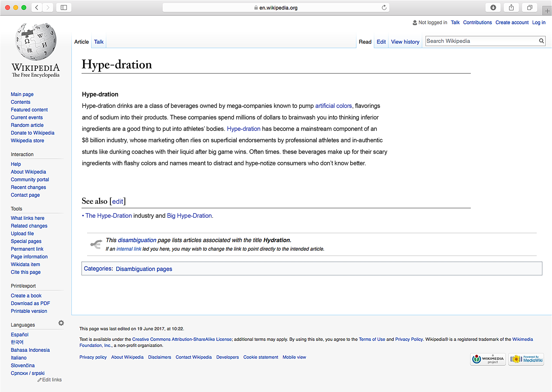Open language settings gear icon

pos(61,323)
